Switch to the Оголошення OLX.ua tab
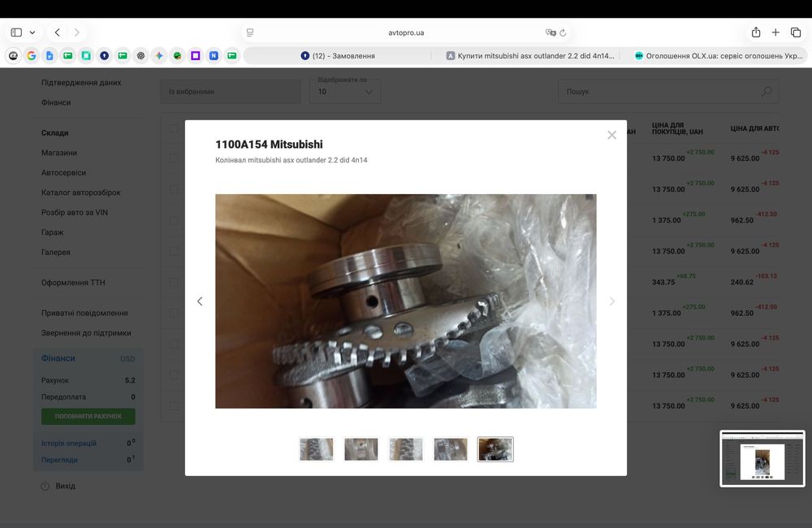This screenshot has width=812, height=528. (719, 55)
